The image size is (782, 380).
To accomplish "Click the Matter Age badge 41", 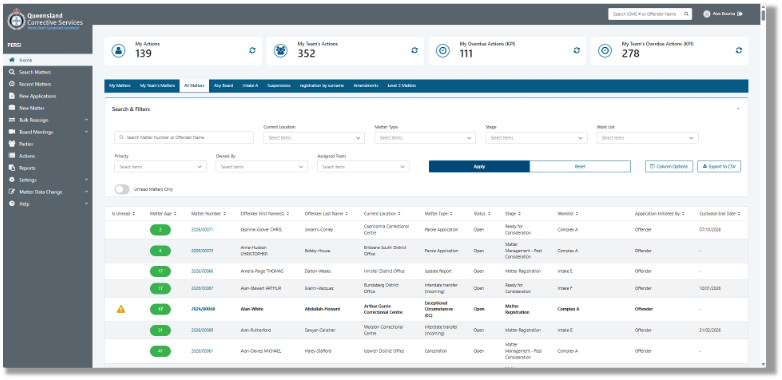I will coord(160,351).
